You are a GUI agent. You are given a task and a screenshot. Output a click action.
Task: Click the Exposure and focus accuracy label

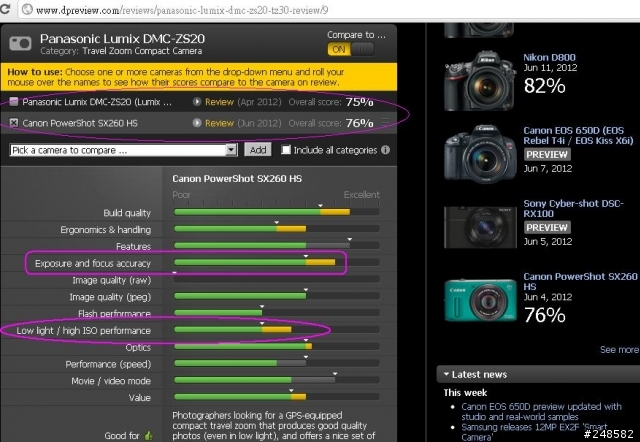[93, 264]
